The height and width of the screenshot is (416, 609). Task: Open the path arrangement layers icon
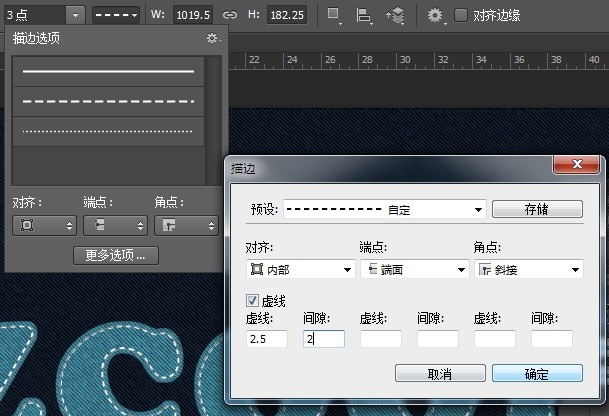pos(395,16)
